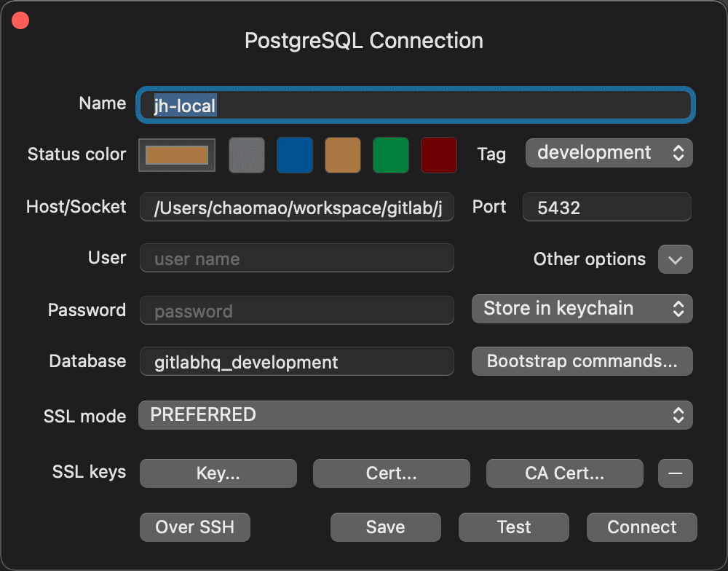The image size is (728, 571).
Task: Toggle the Over SSH connection option
Action: tap(195, 527)
